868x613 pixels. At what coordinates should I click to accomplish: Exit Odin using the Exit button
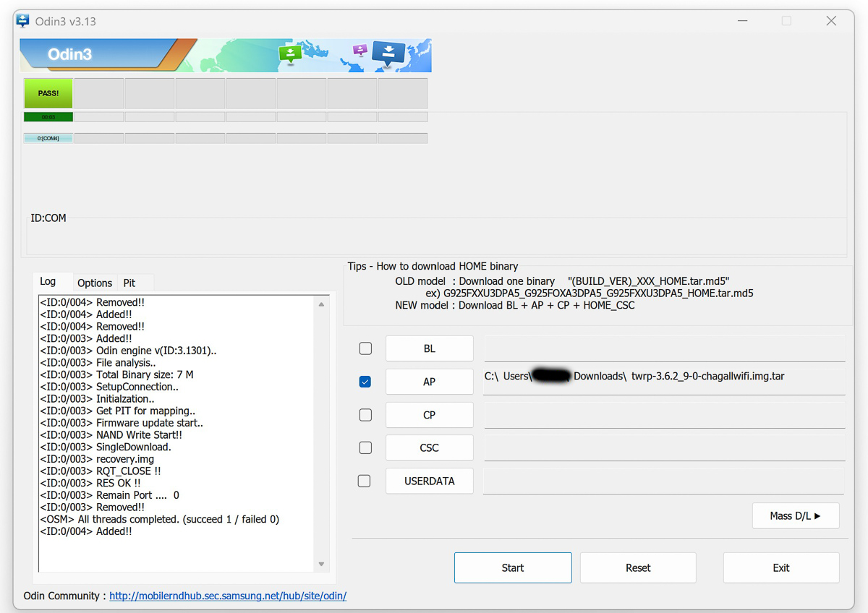tap(781, 567)
